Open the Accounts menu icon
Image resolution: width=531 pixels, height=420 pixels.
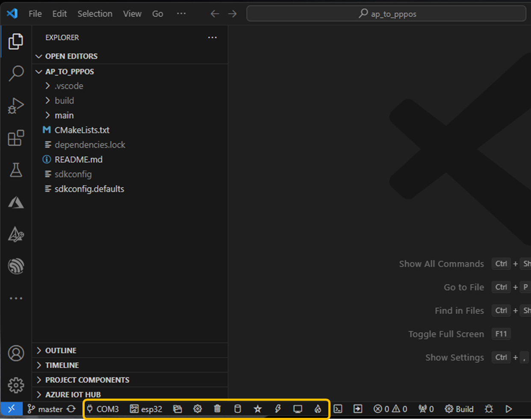pyautogui.click(x=16, y=353)
